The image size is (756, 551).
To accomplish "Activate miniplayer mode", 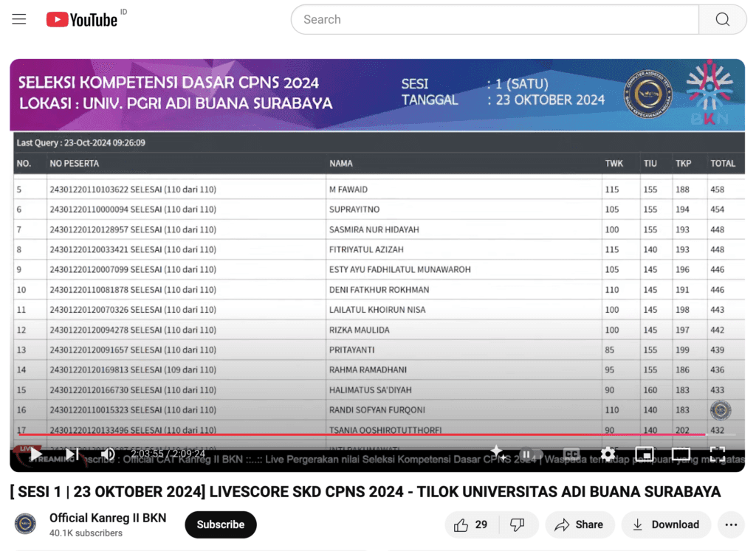I will point(644,454).
